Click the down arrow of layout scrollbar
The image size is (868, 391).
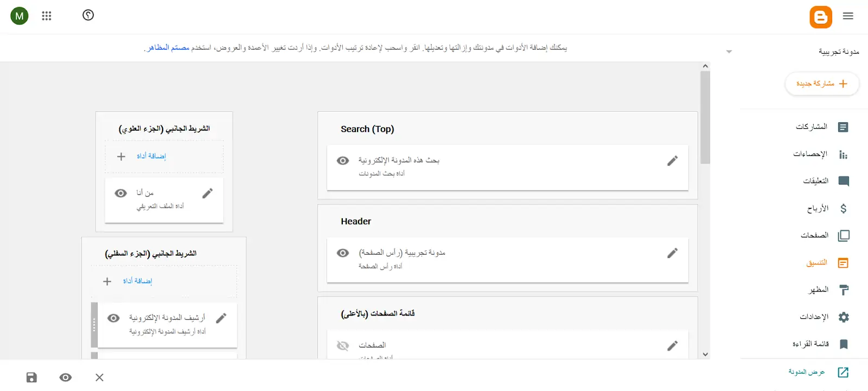point(705,355)
